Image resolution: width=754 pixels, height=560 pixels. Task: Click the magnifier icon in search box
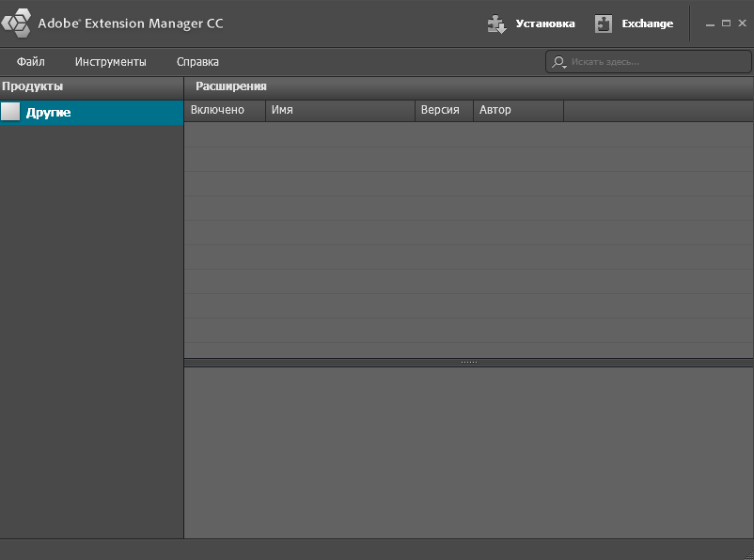pos(558,62)
